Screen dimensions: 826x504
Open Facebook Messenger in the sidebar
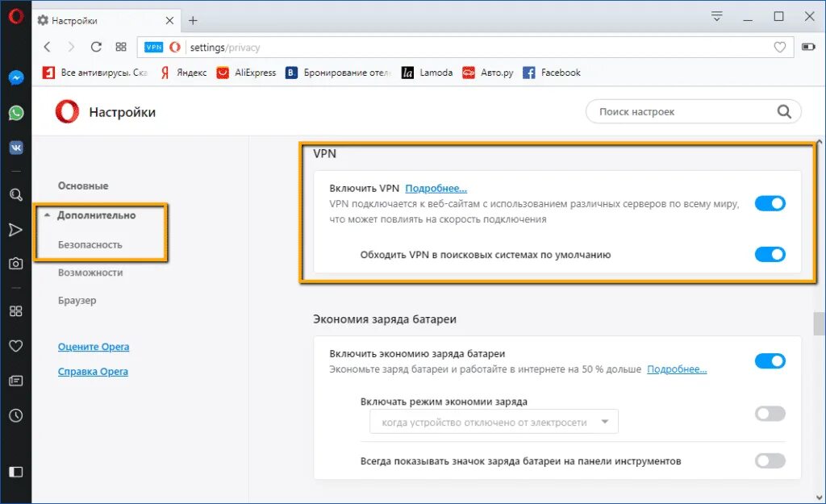16,78
